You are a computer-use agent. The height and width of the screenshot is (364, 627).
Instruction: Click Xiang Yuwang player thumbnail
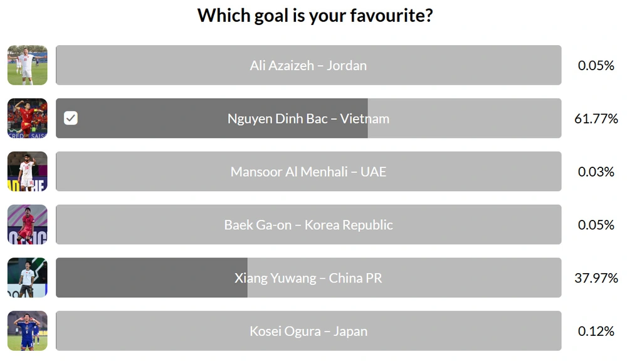click(x=27, y=278)
